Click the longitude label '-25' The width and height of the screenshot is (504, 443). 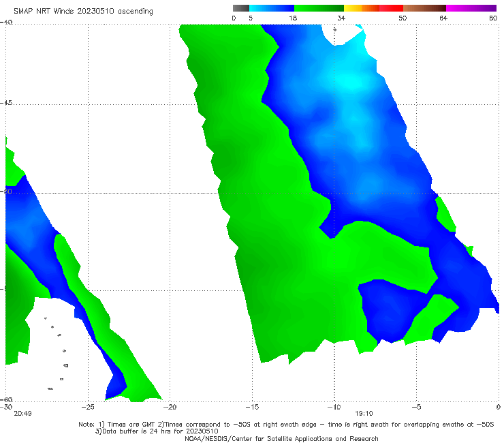(88, 407)
